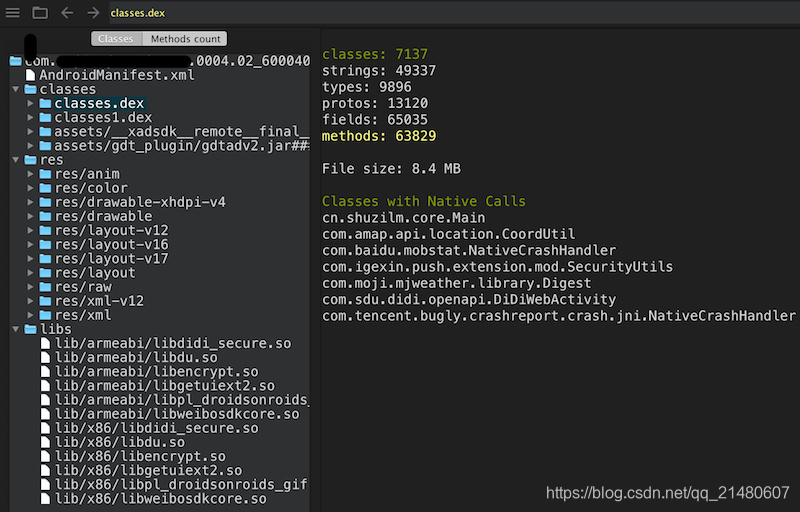Click the 'File size: 8.4 MB' line
Image resolution: width=800 pixels, height=512 pixels.
pyautogui.click(x=391, y=169)
